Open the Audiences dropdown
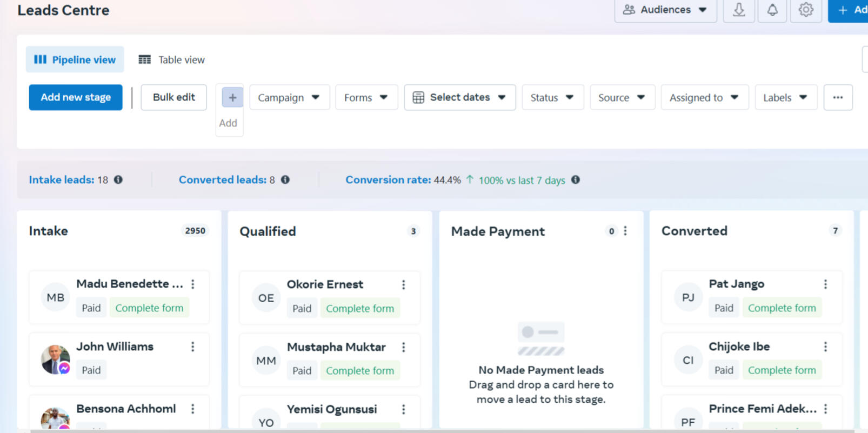The width and height of the screenshot is (868, 433). pyautogui.click(x=665, y=10)
